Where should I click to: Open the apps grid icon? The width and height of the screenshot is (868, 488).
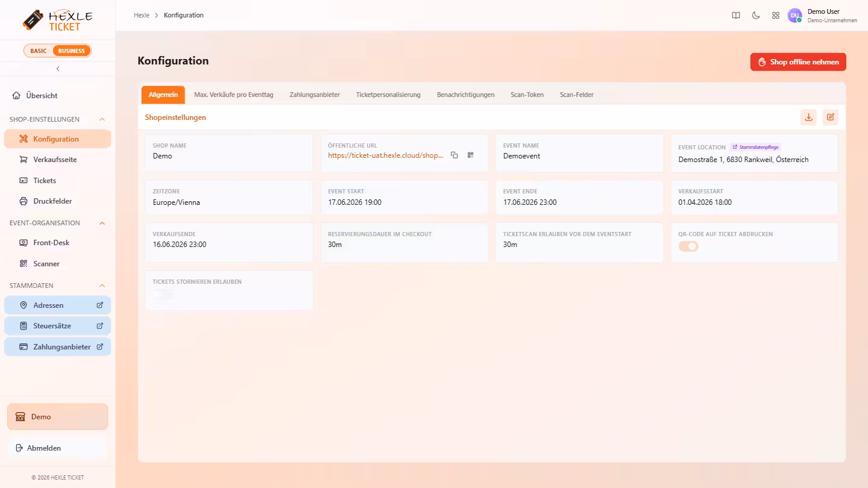click(x=776, y=16)
